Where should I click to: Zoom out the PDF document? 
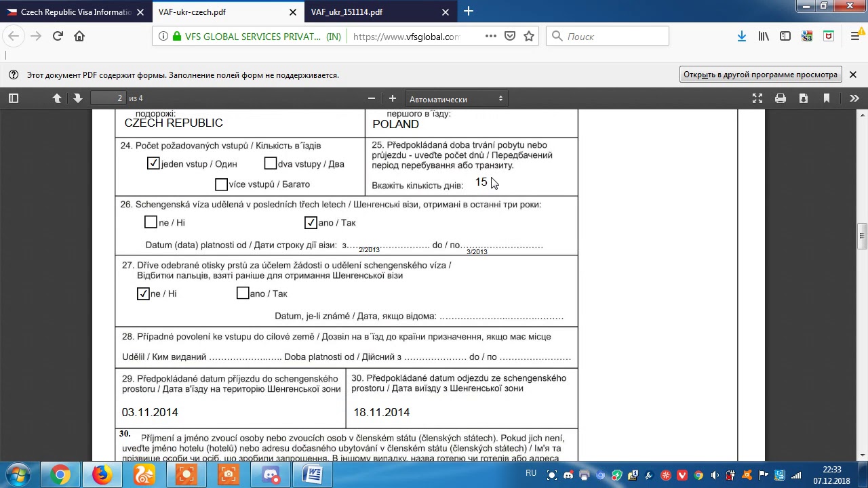tap(372, 98)
